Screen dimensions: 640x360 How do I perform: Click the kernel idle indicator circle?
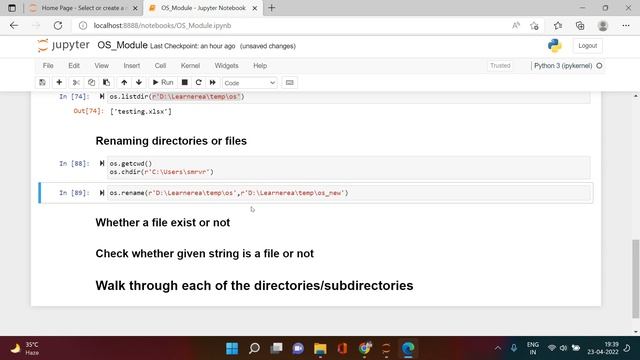(x=599, y=66)
